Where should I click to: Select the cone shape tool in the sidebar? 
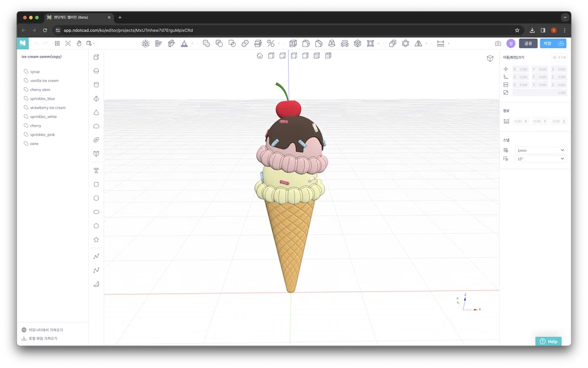pyautogui.click(x=96, y=112)
